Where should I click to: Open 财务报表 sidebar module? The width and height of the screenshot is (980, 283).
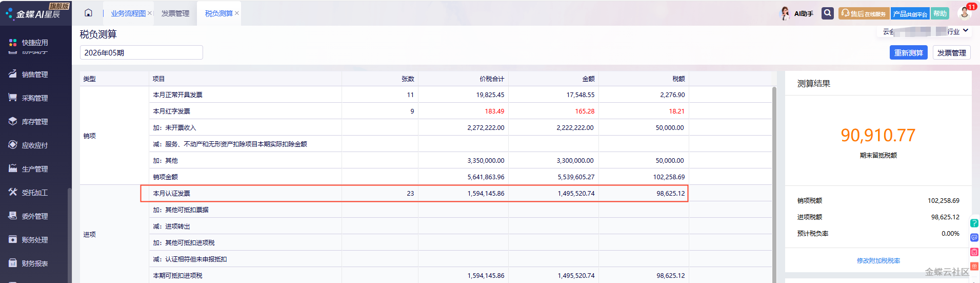click(34, 263)
